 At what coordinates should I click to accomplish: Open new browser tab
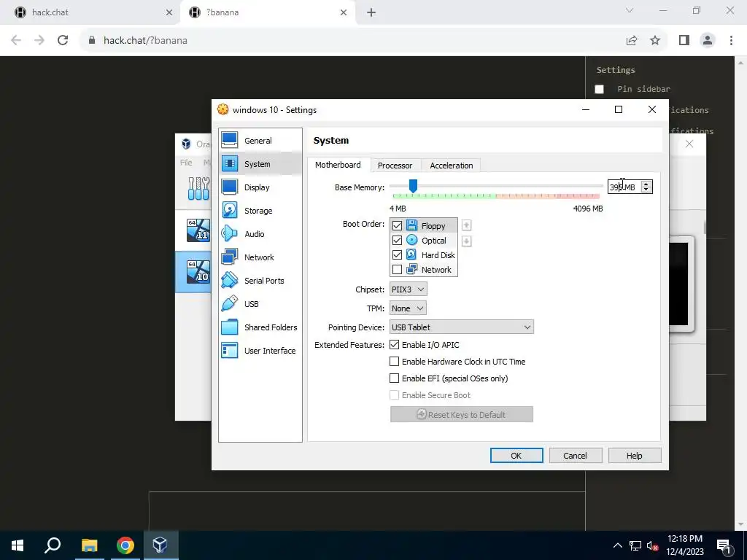pos(371,12)
